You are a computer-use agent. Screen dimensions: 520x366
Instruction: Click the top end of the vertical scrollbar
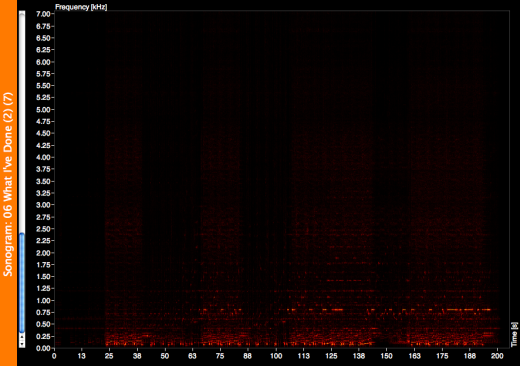(22, 13)
